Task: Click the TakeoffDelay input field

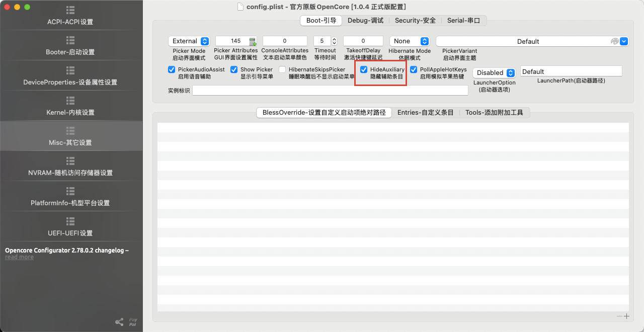Action: point(363,41)
